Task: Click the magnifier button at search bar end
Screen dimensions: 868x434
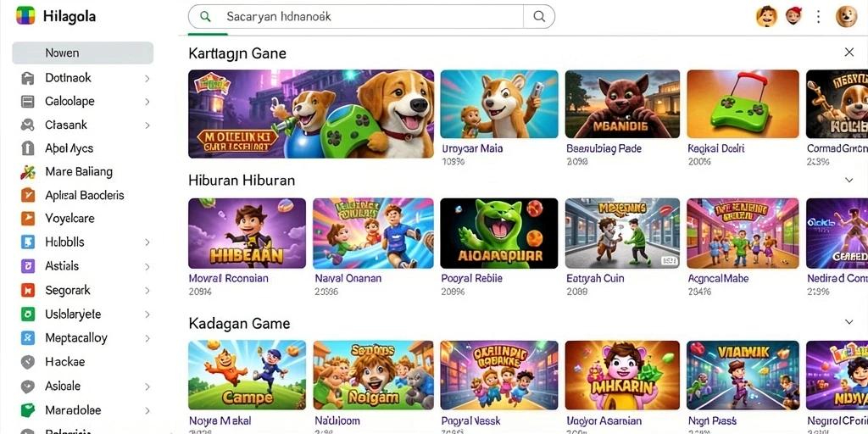Action: 539,17
